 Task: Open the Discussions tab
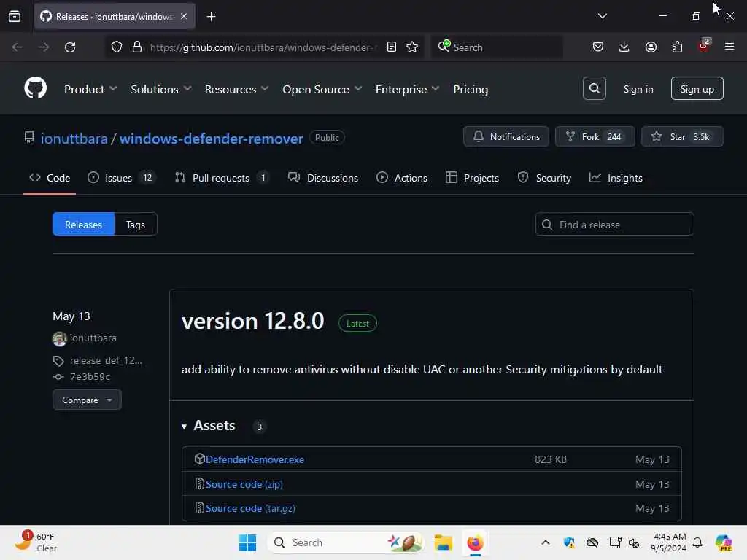point(323,178)
